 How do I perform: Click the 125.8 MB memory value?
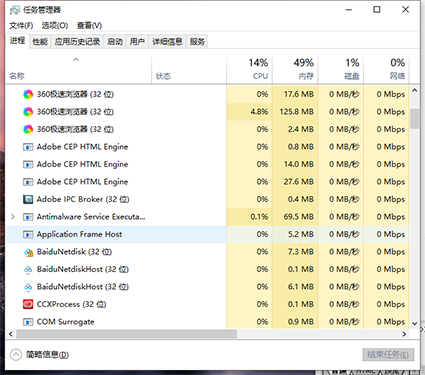click(x=296, y=112)
